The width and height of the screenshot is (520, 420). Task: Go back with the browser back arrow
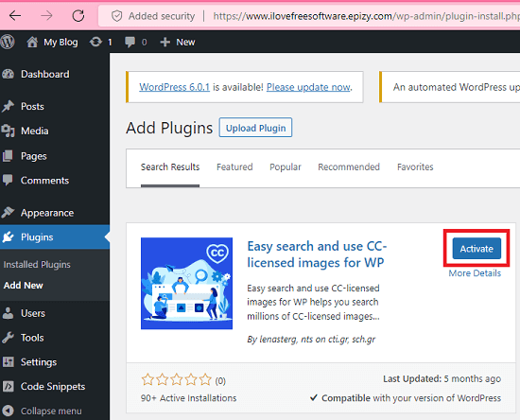(x=15, y=15)
